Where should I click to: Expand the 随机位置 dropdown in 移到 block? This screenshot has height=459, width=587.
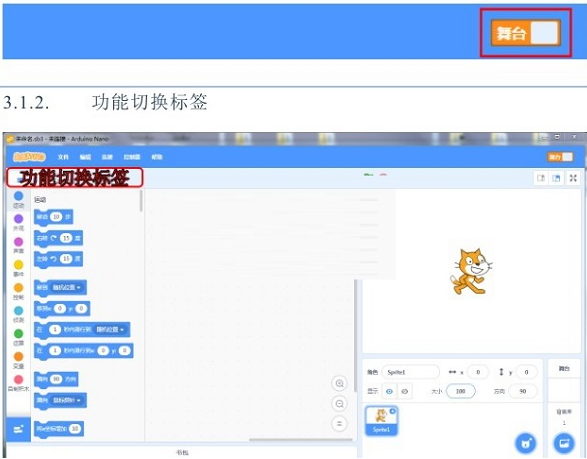[x=66, y=288]
